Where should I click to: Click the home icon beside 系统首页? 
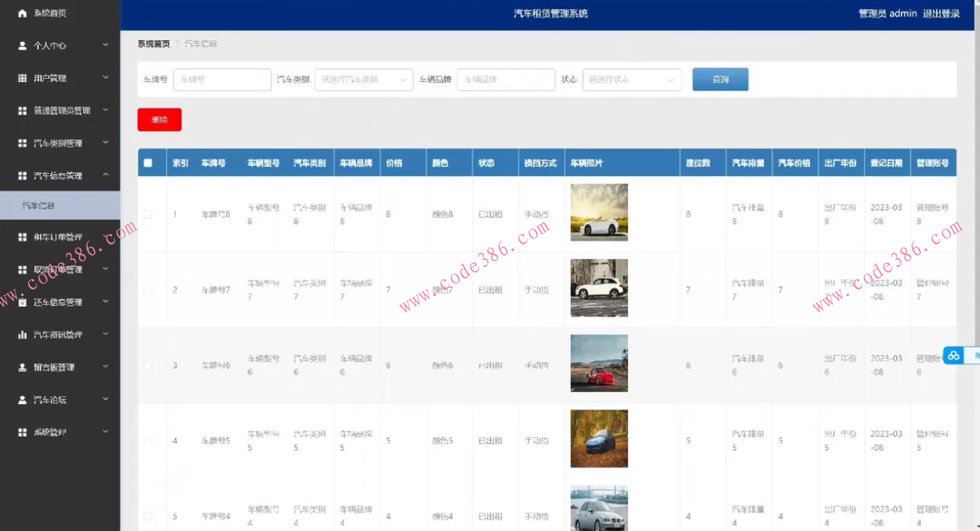[x=23, y=13]
